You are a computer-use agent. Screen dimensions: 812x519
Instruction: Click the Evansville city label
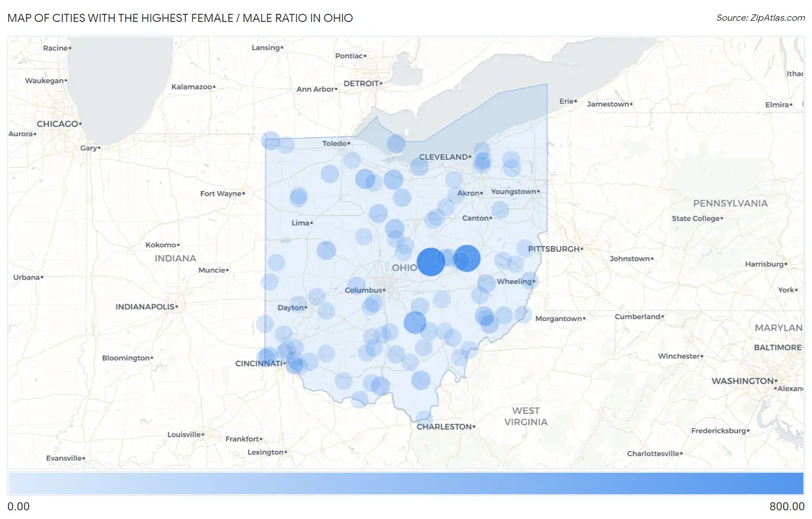(x=64, y=458)
